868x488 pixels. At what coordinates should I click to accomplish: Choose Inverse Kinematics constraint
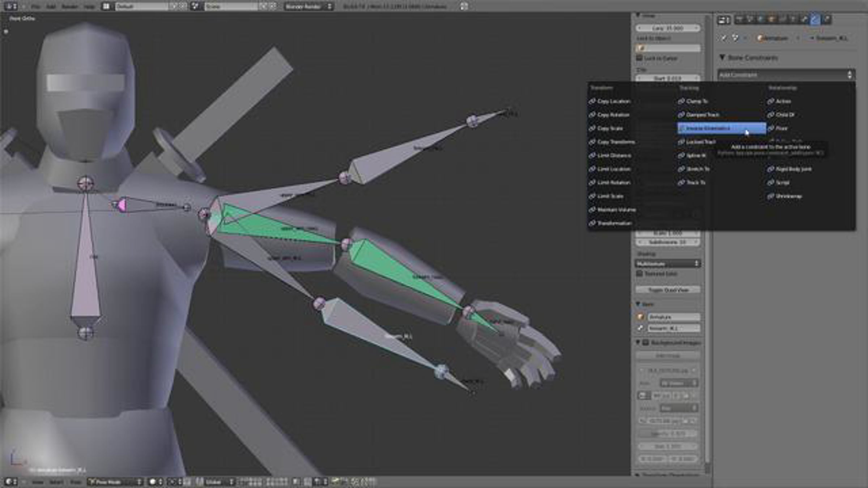(x=722, y=128)
